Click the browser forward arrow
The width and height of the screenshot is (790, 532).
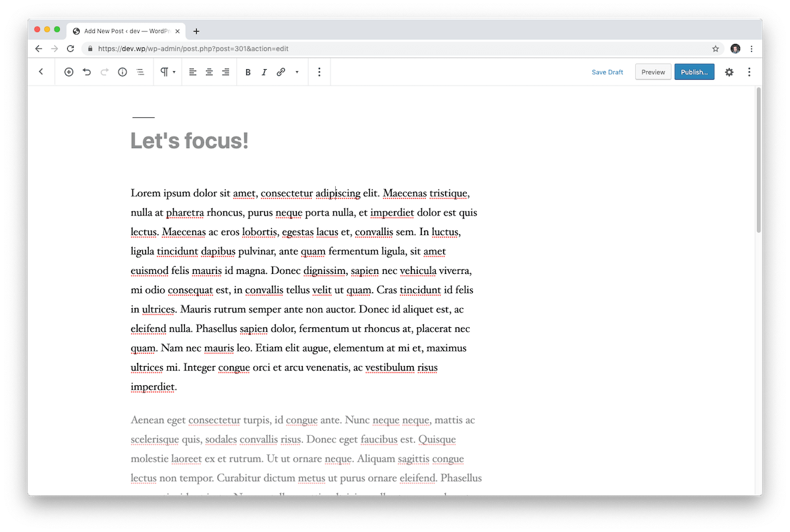coord(55,49)
